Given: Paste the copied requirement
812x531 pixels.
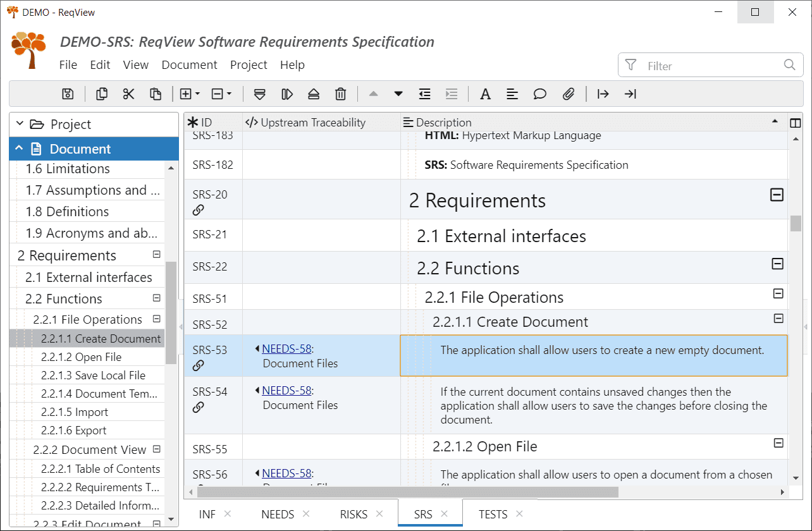Looking at the screenshot, I should click(156, 94).
